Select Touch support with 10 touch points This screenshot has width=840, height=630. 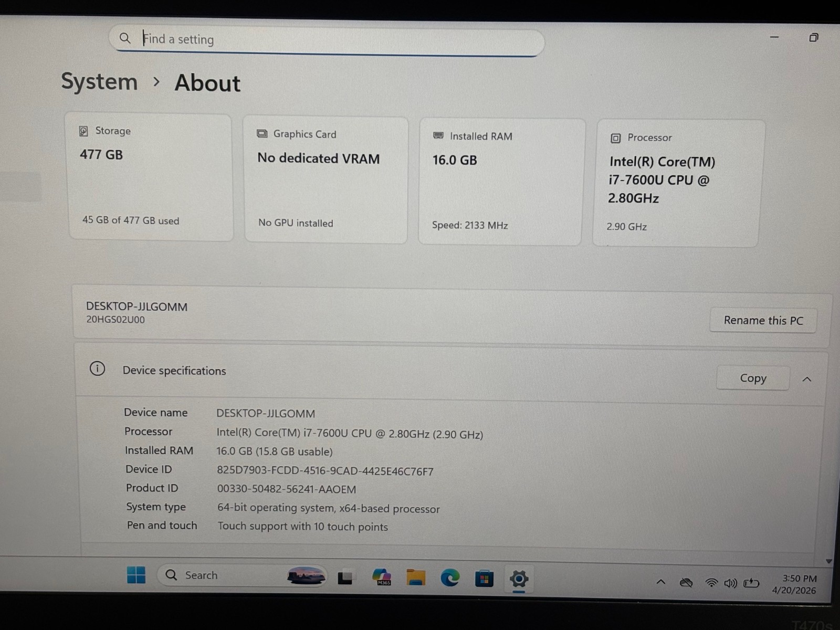(x=303, y=527)
